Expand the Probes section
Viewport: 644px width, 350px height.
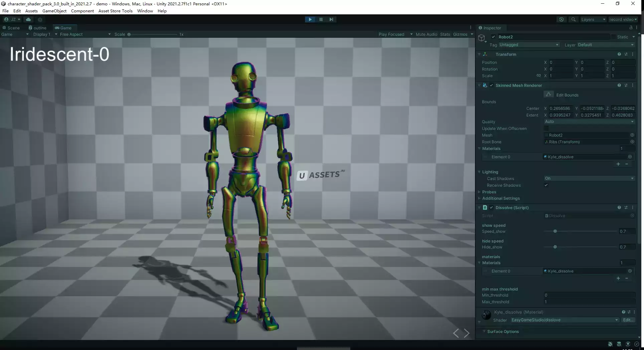tap(489, 192)
